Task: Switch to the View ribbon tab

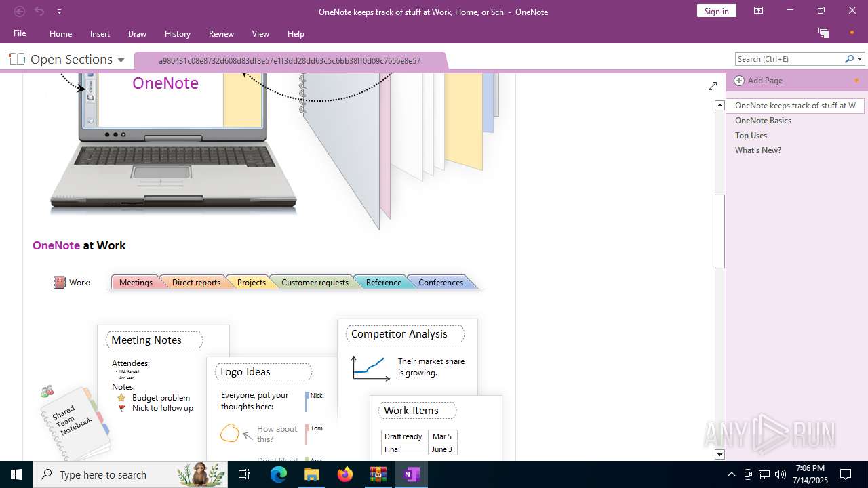Action: pos(260,33)
